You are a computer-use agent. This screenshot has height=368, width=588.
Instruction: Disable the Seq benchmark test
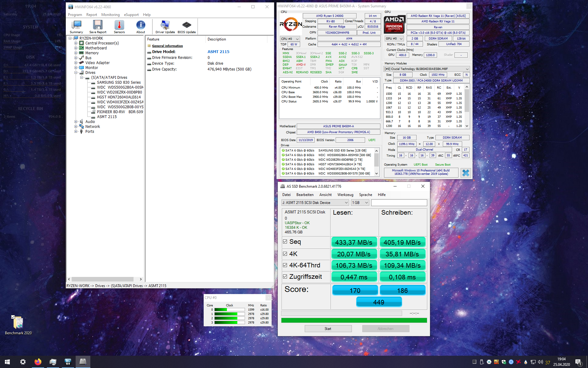point(285,242)
